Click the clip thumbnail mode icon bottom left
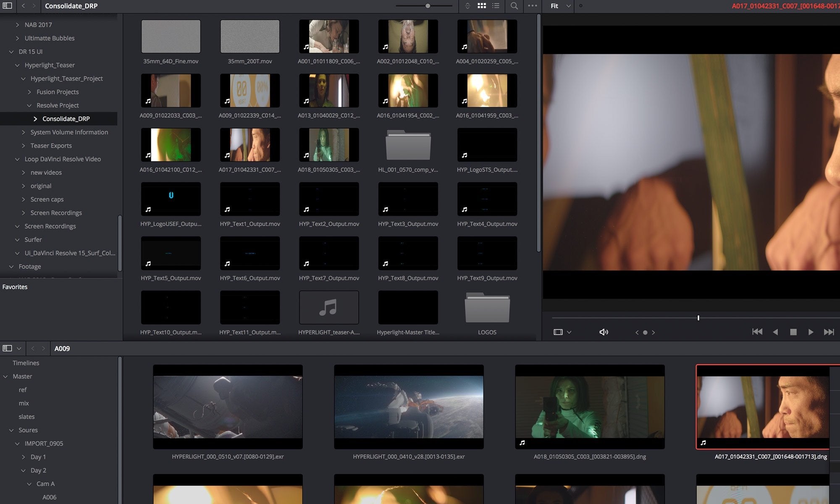This screenshot has height=504, width=840. pyautogui.click(x=7, y=348)
